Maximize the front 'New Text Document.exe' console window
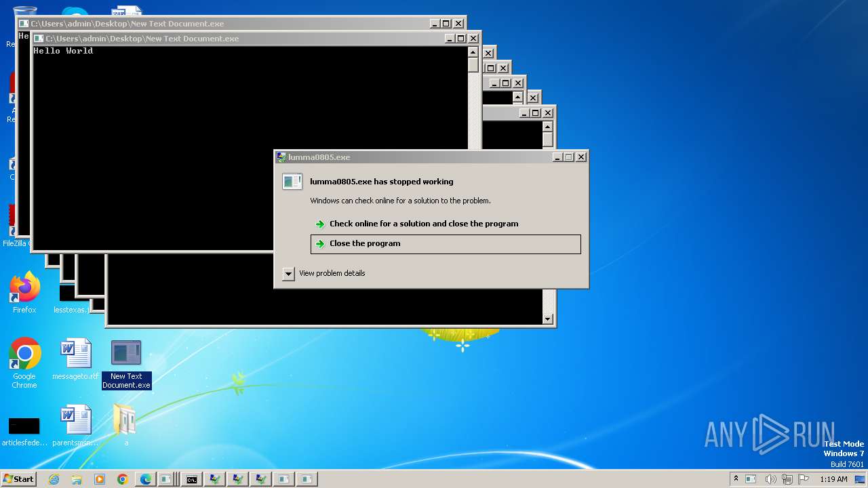 coord(460,39)
